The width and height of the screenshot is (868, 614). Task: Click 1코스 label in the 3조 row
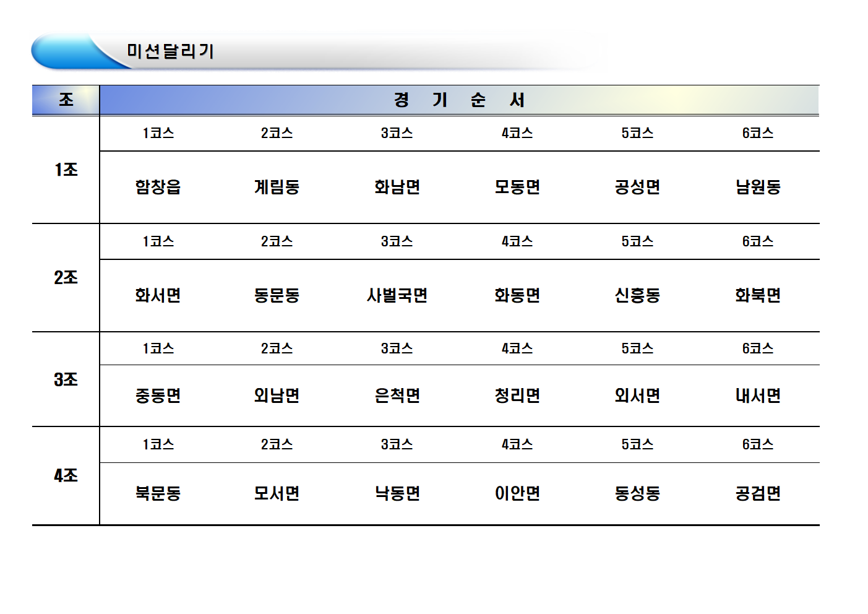158,348
